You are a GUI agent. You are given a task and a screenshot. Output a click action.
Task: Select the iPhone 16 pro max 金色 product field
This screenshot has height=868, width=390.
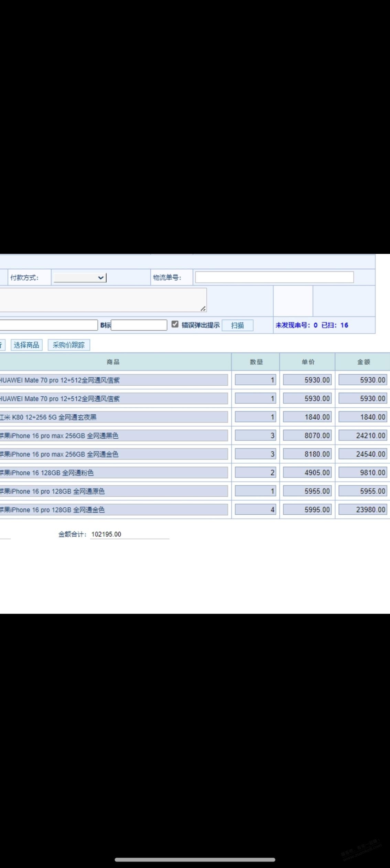click(114, 454)
